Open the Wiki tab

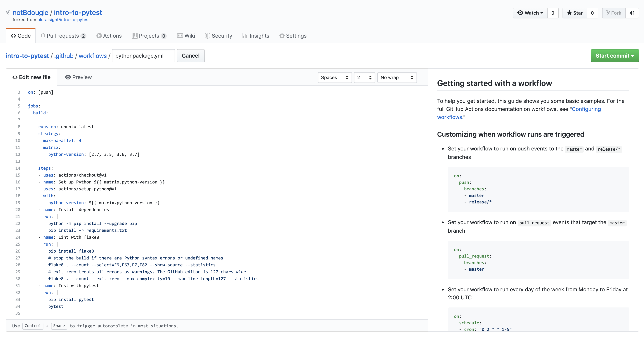click(186, 36)
